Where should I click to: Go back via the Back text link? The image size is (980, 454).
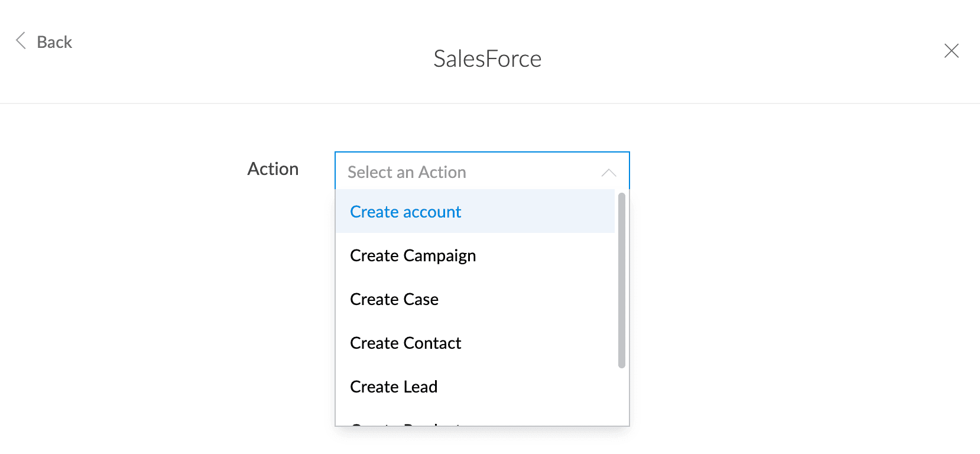(x=54, y=42)
